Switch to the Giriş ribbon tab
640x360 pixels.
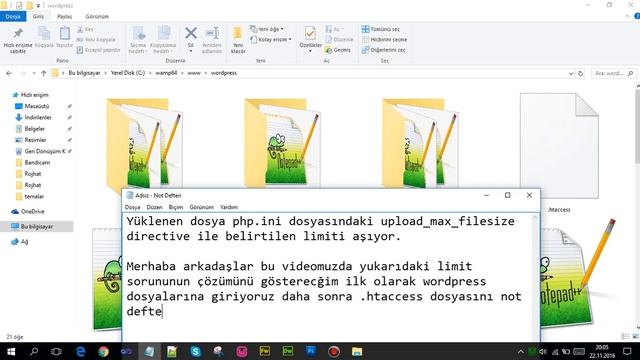(38, 16)
